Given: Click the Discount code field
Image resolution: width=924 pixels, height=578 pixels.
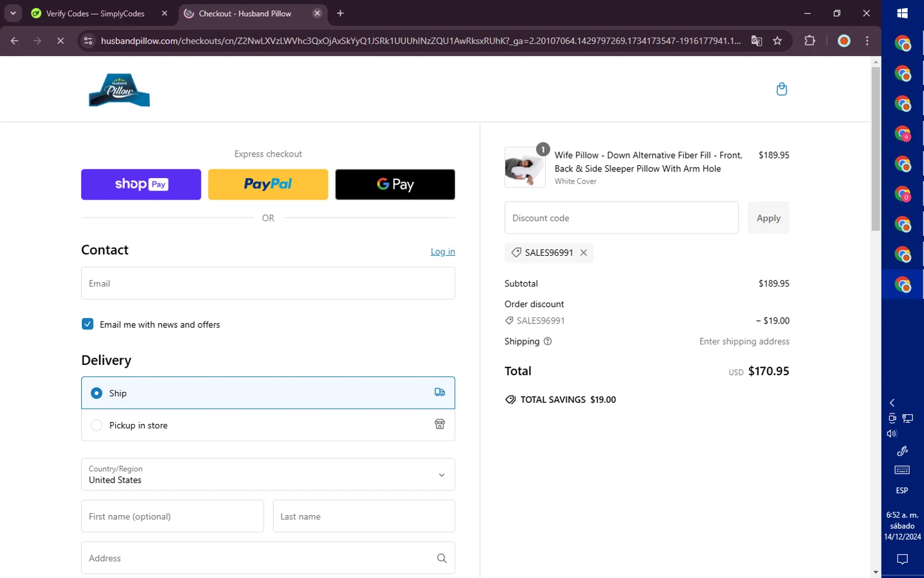Looking at the screenshot, I should (622, 218).
